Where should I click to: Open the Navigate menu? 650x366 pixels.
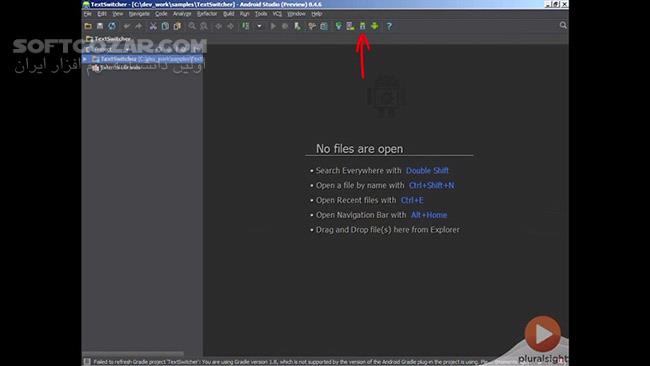point(139,14)
